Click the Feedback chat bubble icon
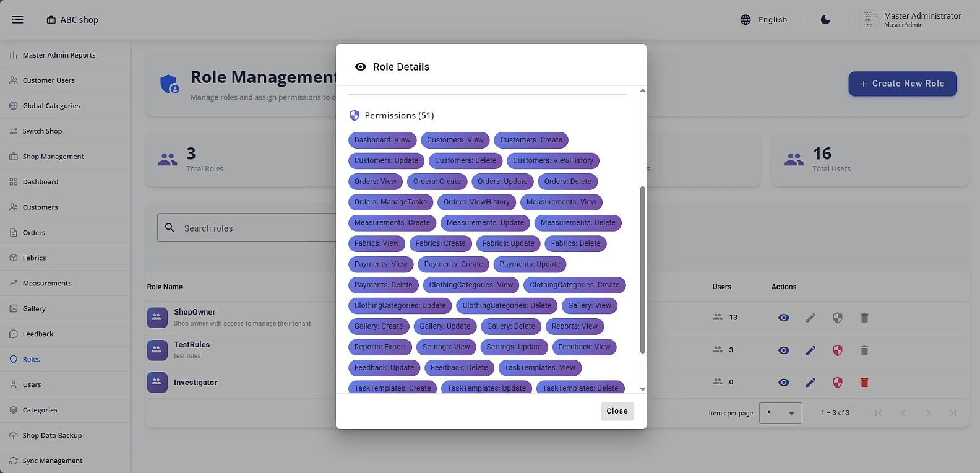980x473 pixels. click(x=14, y=334)
